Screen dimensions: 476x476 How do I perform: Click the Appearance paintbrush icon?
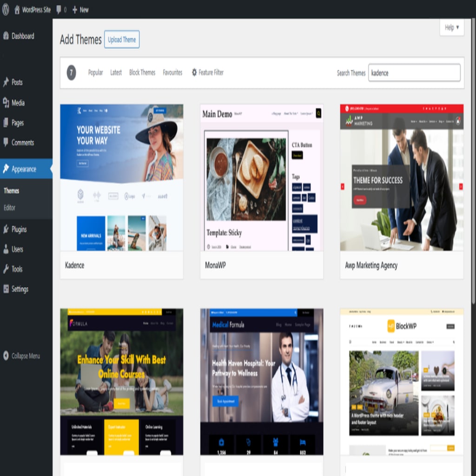coord(6,168)
